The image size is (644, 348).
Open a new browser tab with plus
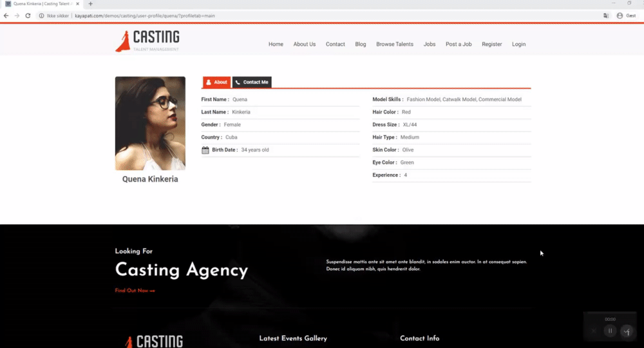point(90,4)
